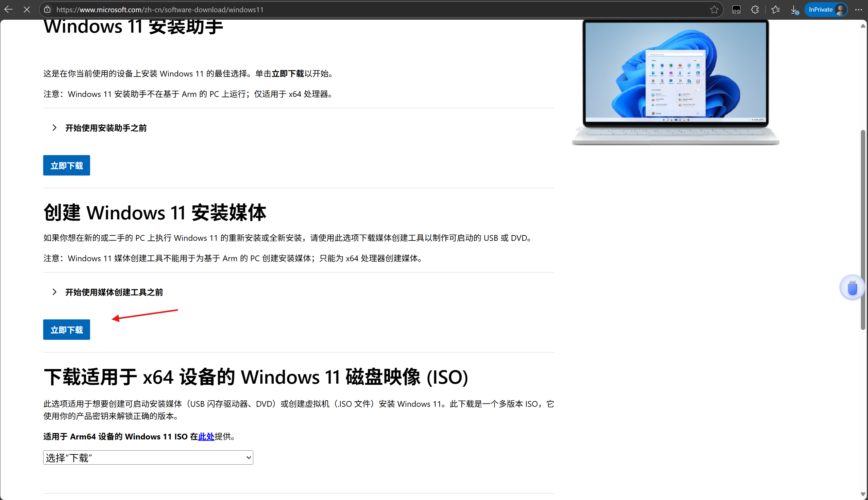Open the downloads icon in the toolbar

pos(794,10)
